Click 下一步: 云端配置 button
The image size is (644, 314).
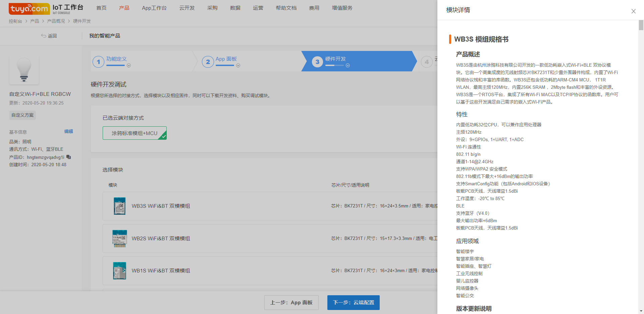354,303
